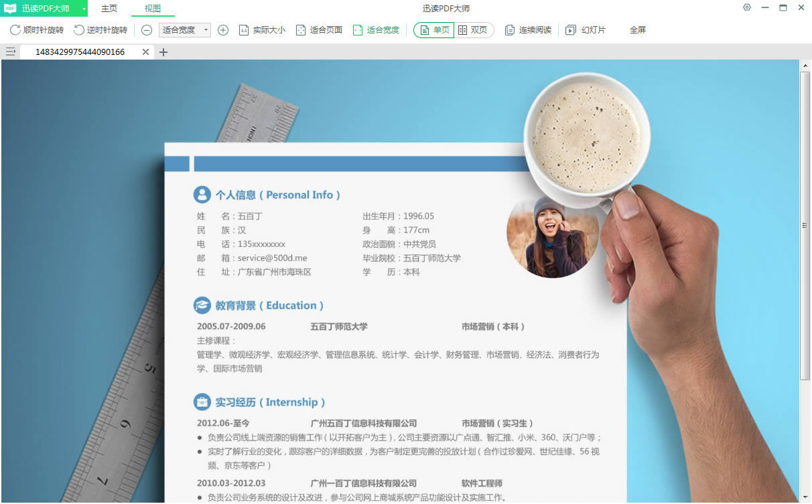Click the vertical scrollbar down arrow

tap(805, 498)
